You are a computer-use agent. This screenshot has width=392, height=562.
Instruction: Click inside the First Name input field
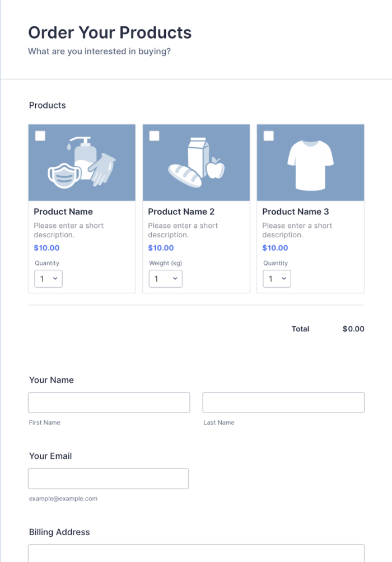pyautogui.click(x=109, y=402)
